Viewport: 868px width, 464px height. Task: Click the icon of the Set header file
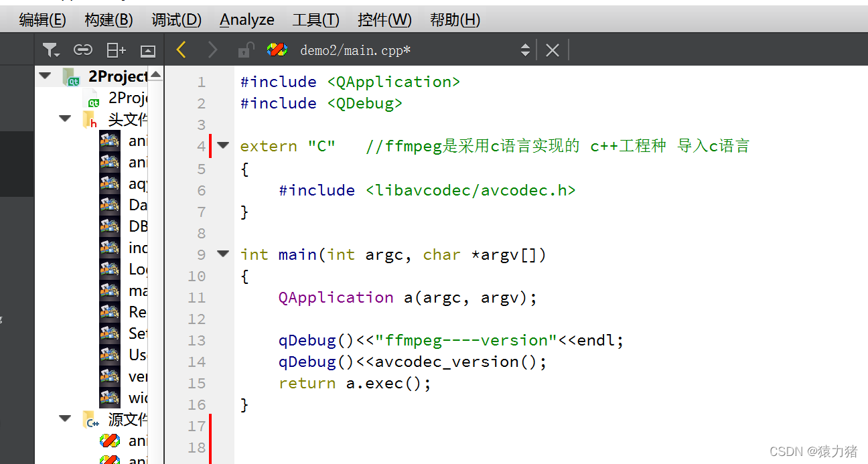point(110,333)
